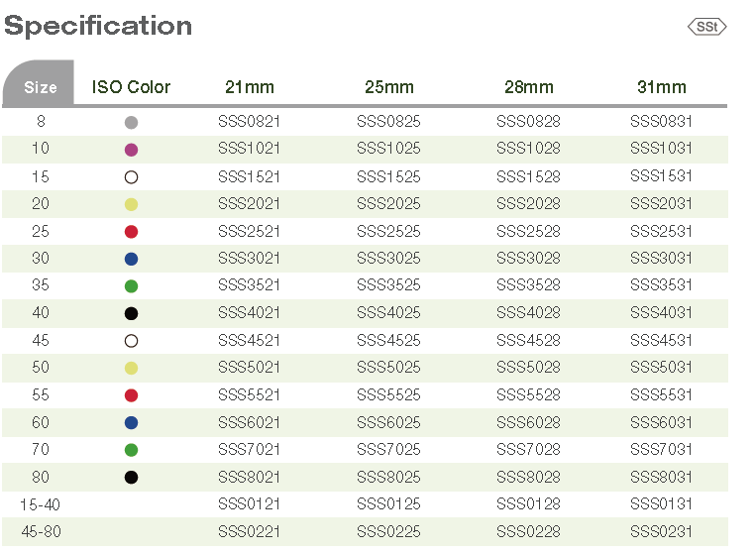Image resolution: width=756 pixels, height=553 pixels.
Task: Choose the blue dot for size 30
Action: [x=131, y=260]
